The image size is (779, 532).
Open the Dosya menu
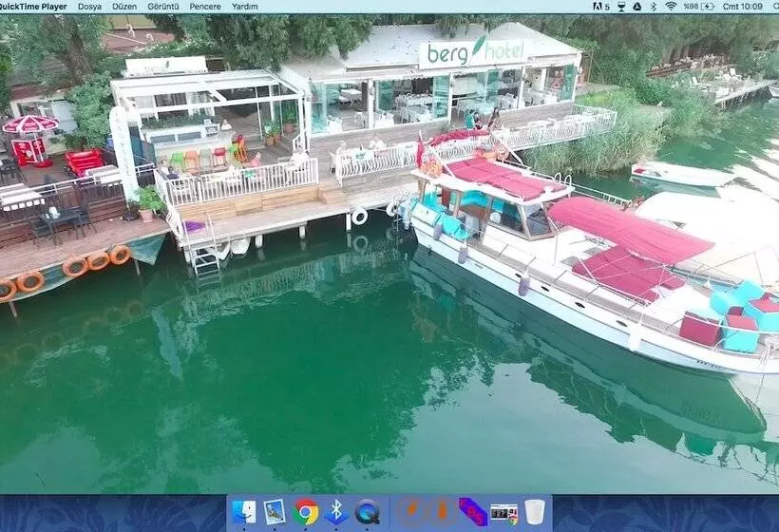coord(89,6)
